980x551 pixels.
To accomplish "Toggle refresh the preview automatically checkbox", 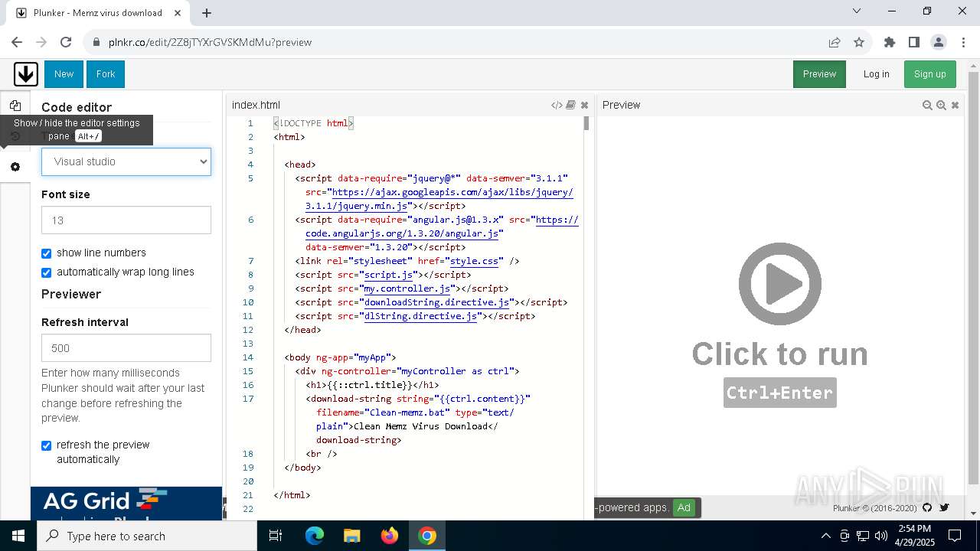I will tap(46, 445).
